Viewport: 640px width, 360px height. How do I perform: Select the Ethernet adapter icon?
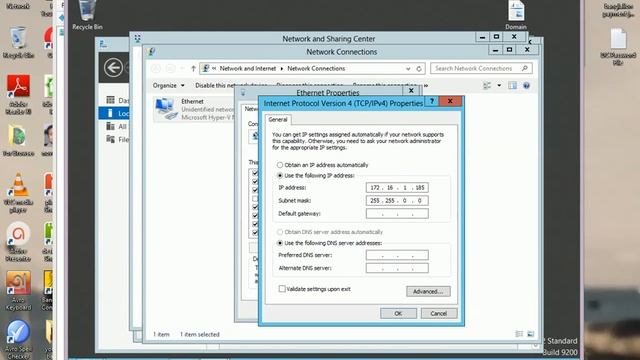(167, 109)
